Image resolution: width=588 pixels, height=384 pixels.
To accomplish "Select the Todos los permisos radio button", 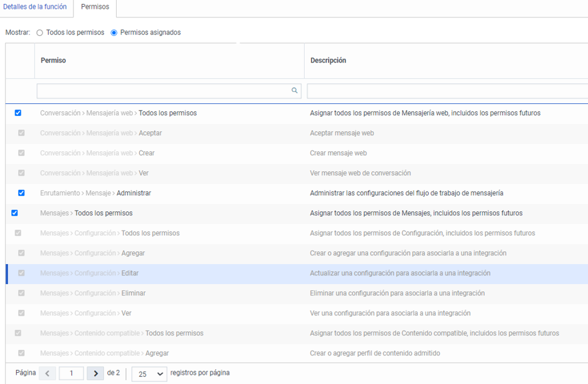I will coord(39,33).
